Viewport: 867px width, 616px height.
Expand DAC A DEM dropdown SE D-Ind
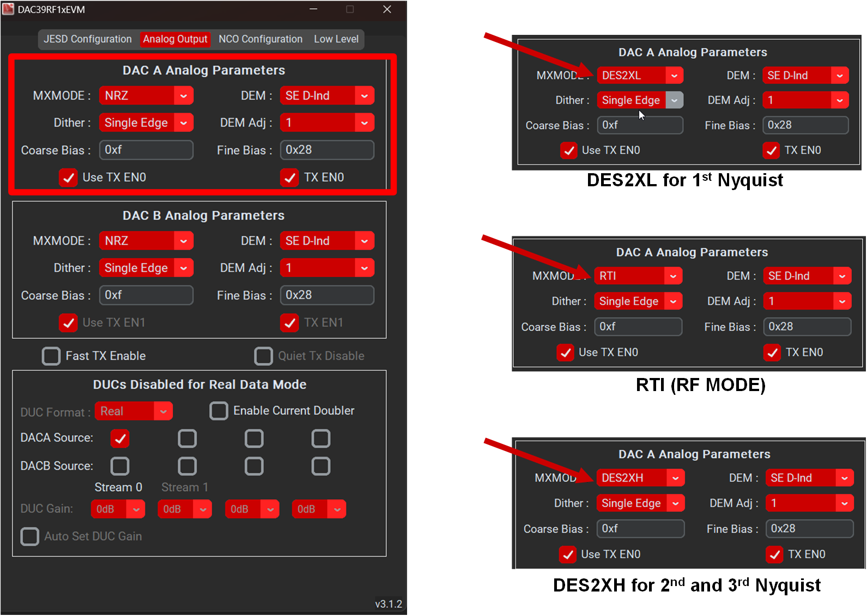[x=327, y=95]
